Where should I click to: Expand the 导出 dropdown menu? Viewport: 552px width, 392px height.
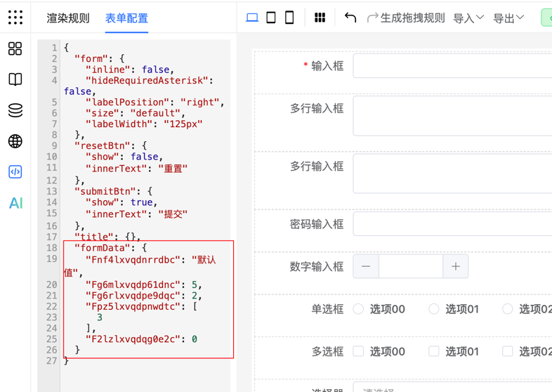coord(508,18)
